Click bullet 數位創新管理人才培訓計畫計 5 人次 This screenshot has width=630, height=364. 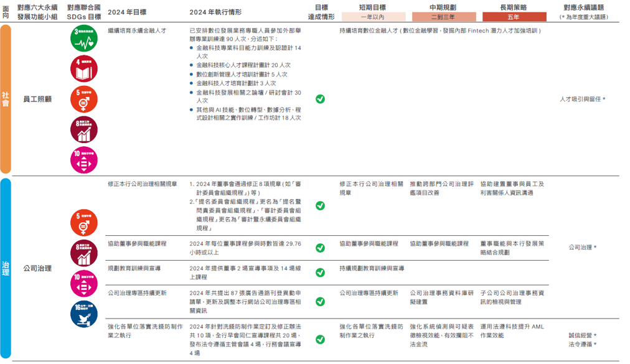pyautogui.click(x=242, y=74)
